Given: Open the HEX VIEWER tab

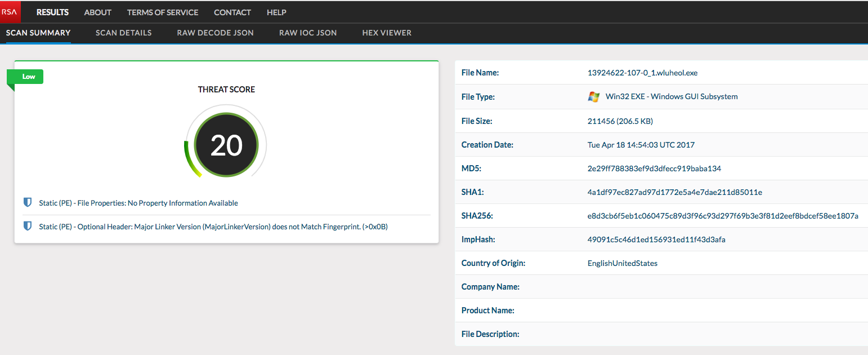Looking at the screenshot, I should click(387, 33).
